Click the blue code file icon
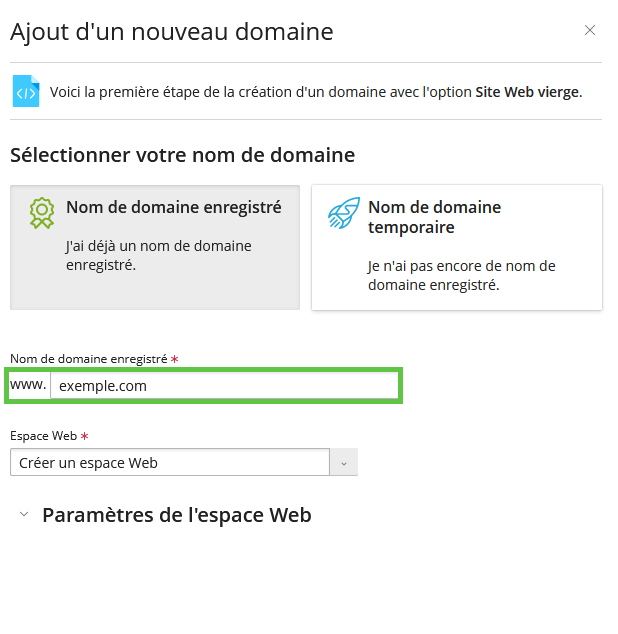Screen dimensions: 618x634 click(x=26, y=91)
